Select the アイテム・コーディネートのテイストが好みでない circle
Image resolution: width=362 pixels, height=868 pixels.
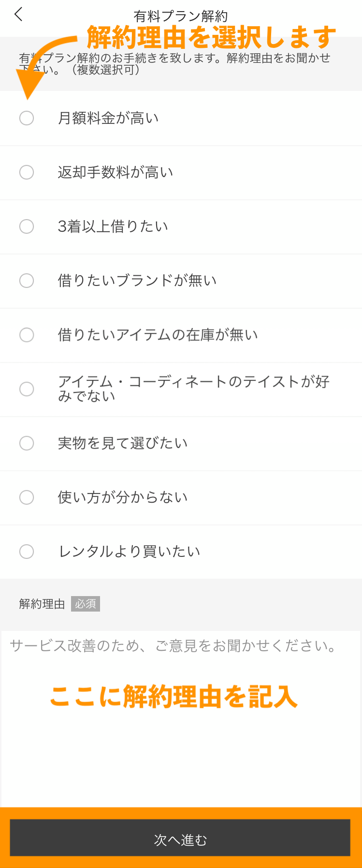27,389
